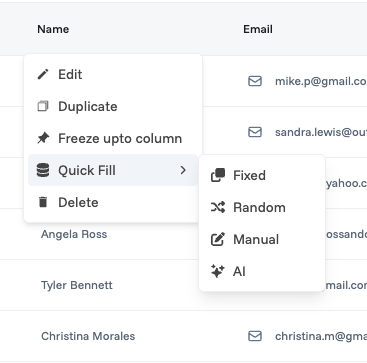Click the Duplicate copy icon
Image resolution: width=367 pixels, height=363 pixels.
43,106
